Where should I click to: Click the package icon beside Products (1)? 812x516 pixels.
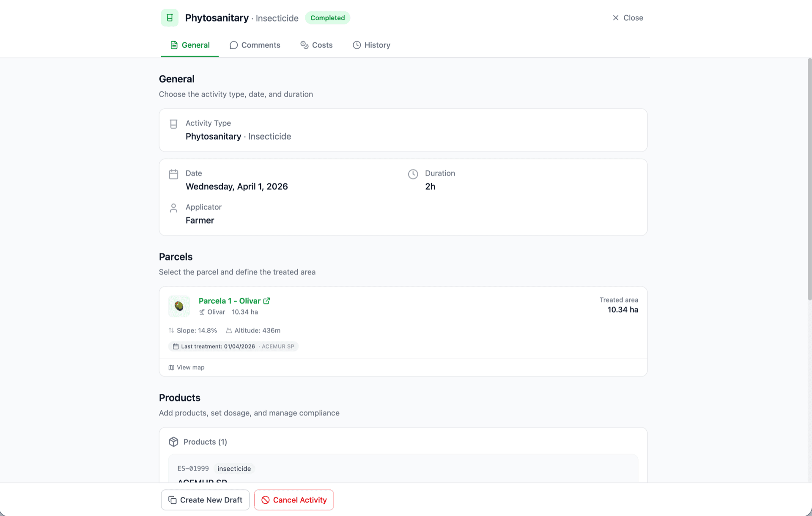point(173,442)
